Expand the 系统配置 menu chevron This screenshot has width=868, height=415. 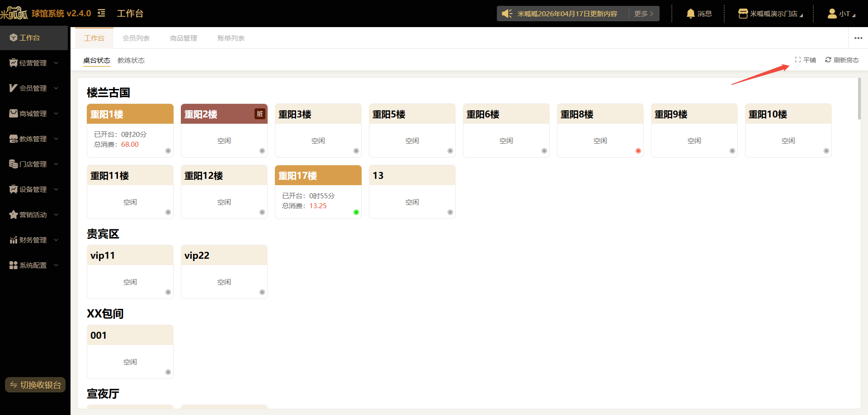[56, 265]
